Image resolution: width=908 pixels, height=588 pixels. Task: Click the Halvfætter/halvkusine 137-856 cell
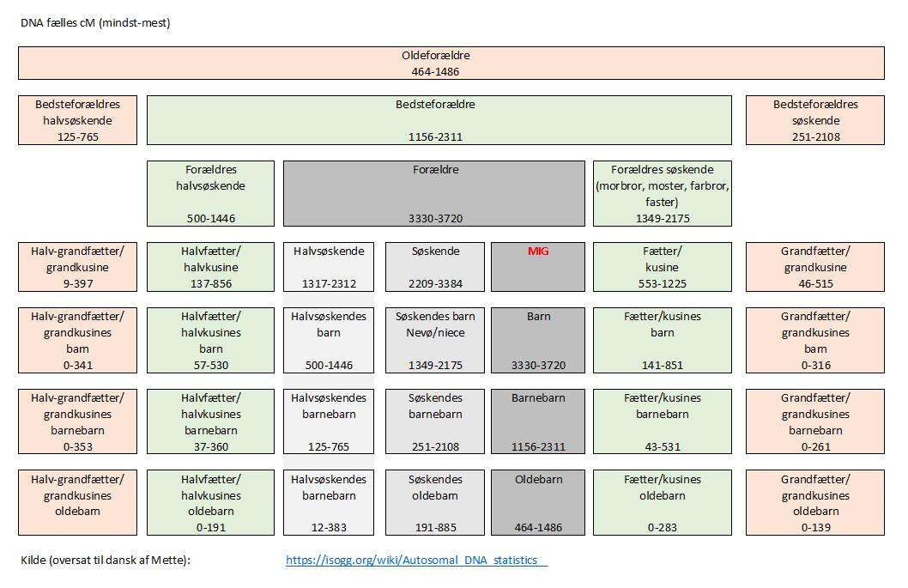[210, 266]
